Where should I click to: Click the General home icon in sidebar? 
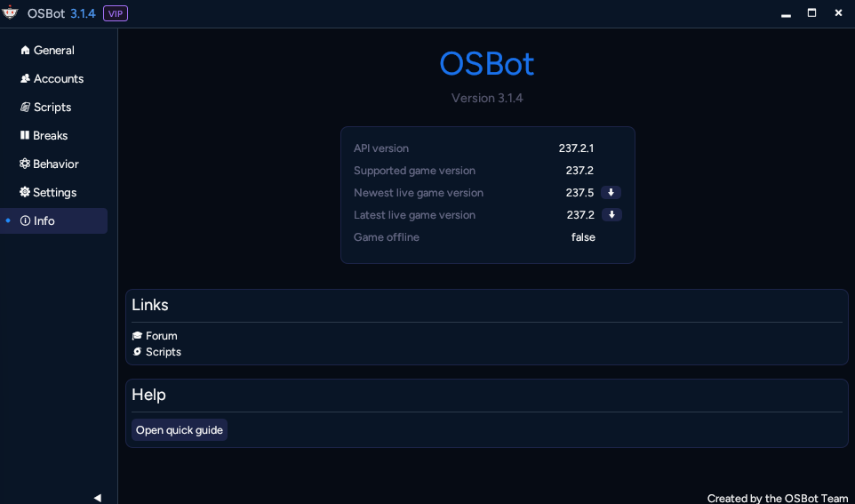pos(26,51)
